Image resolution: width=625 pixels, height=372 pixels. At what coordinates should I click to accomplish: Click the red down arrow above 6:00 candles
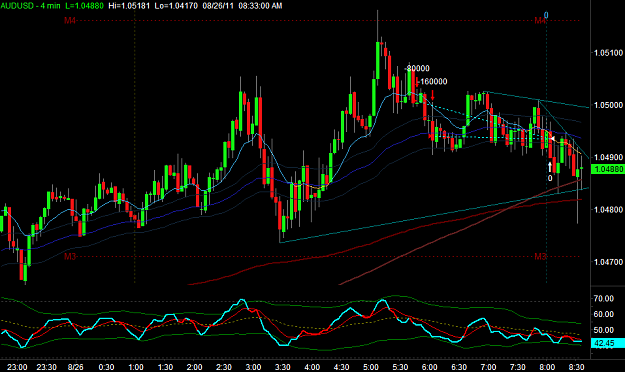tap(432, 95)
